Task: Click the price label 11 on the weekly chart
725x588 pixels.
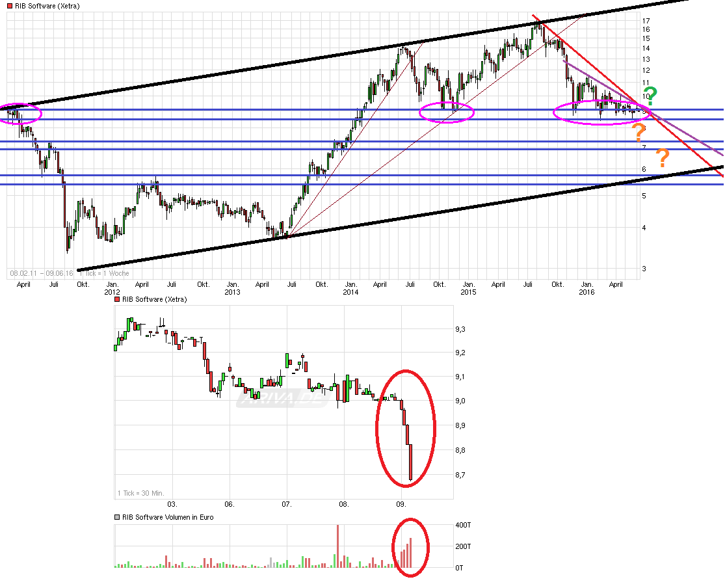Action: (x=646, y=83)
